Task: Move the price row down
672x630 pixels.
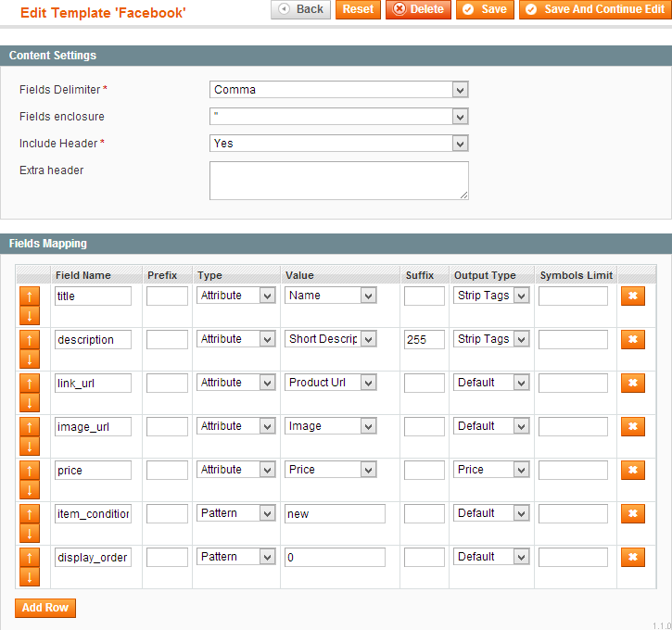Action: pyautogui.click(x=30, y=490)
